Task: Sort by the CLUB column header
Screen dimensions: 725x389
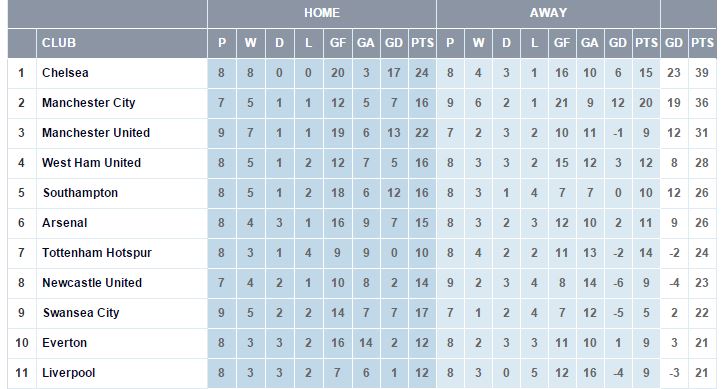Action: (59, 43)
